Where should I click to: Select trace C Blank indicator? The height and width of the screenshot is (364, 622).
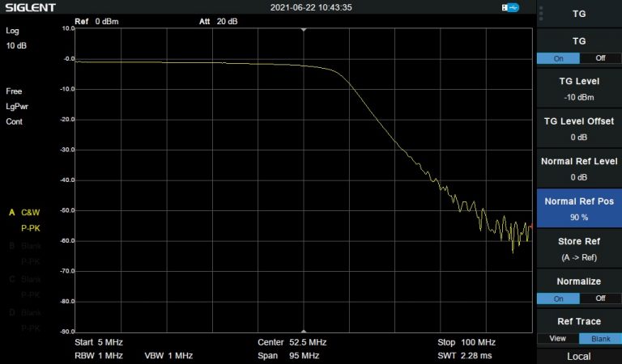point(24,279)
